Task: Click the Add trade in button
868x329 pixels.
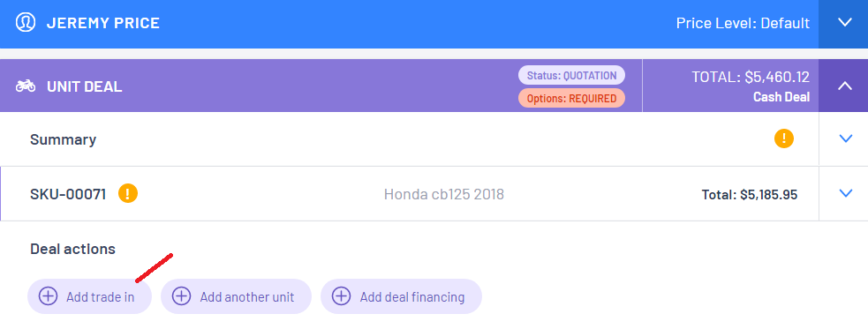Action: [x=90, y=296]
